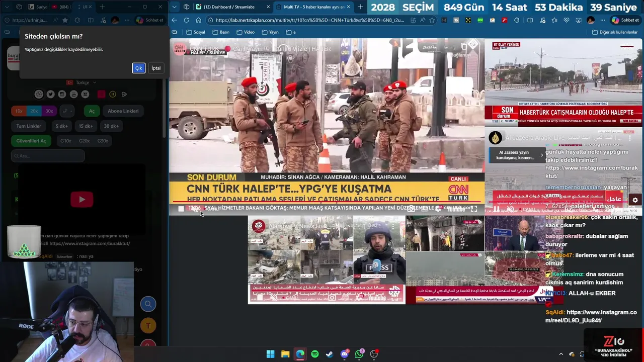Select the Multi TV tab

(x=314, y=7)
